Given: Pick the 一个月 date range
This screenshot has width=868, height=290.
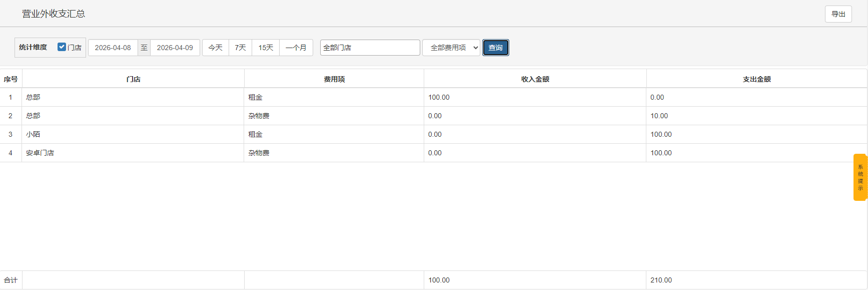Looking at the screenshot, I should [x=296, y=48].
